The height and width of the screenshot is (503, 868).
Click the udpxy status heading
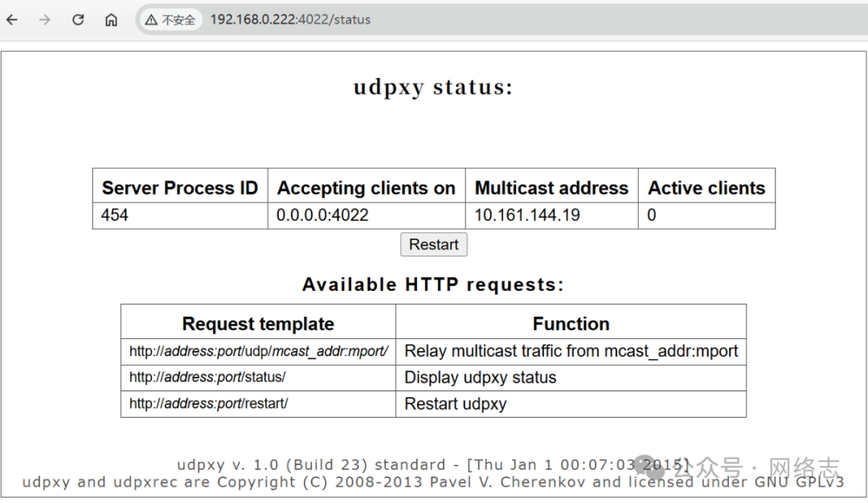click(433, 87)
